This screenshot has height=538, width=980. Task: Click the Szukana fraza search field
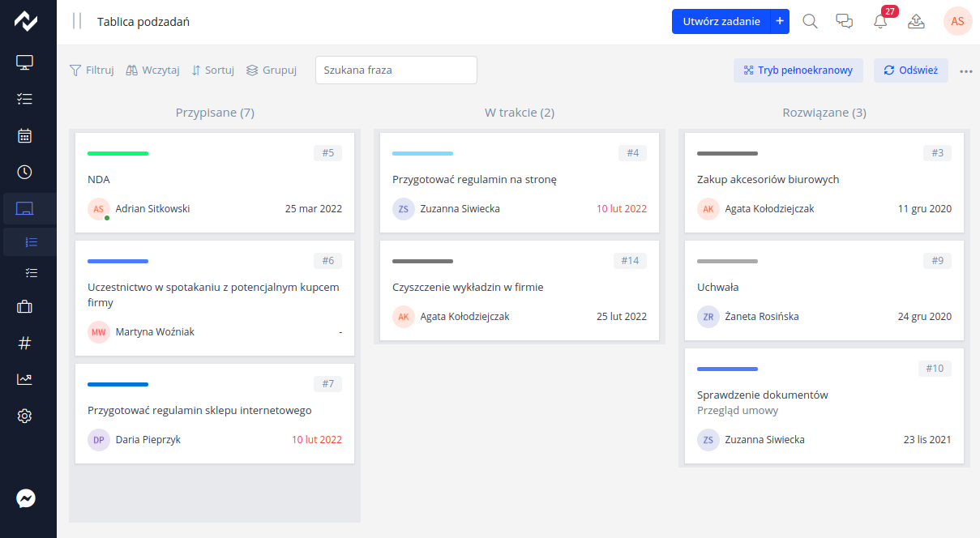[396, 70]
